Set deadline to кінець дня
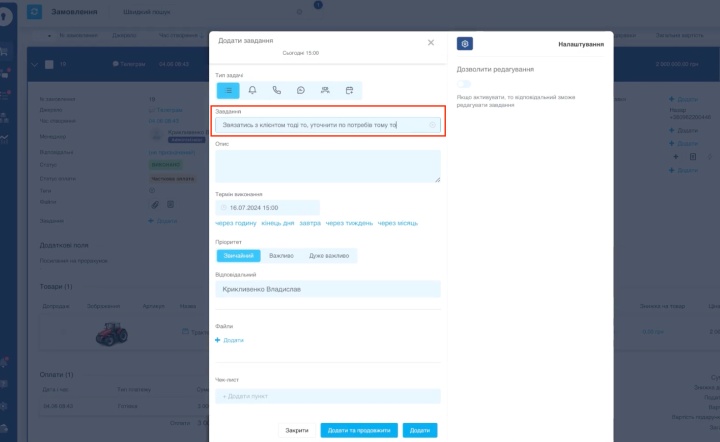The width and height of the screenshot is (720, 442). point(277,223)
